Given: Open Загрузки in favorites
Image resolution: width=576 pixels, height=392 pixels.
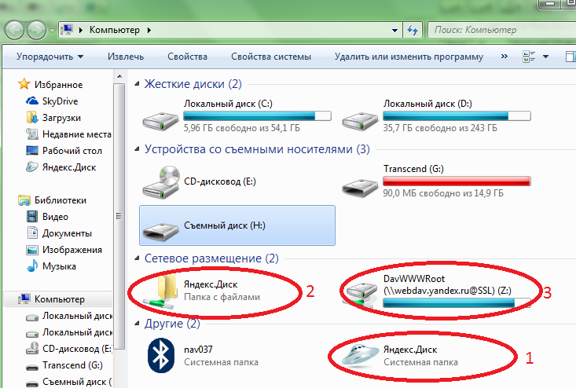Looking at the screenshot, I should [53, 118].
